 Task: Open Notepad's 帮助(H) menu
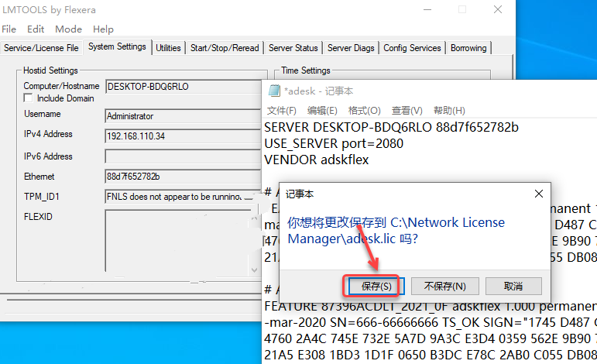click(x=449, y=111)
